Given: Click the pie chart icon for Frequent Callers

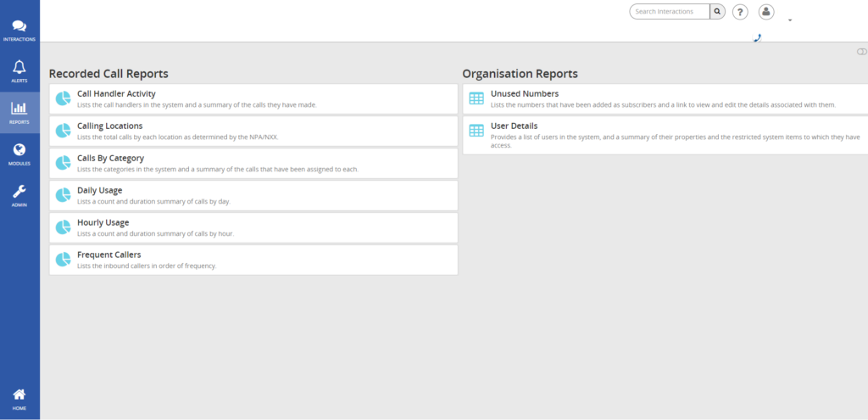Looking at the screenshot, I should pyautogui.click(x=63, y=260).
